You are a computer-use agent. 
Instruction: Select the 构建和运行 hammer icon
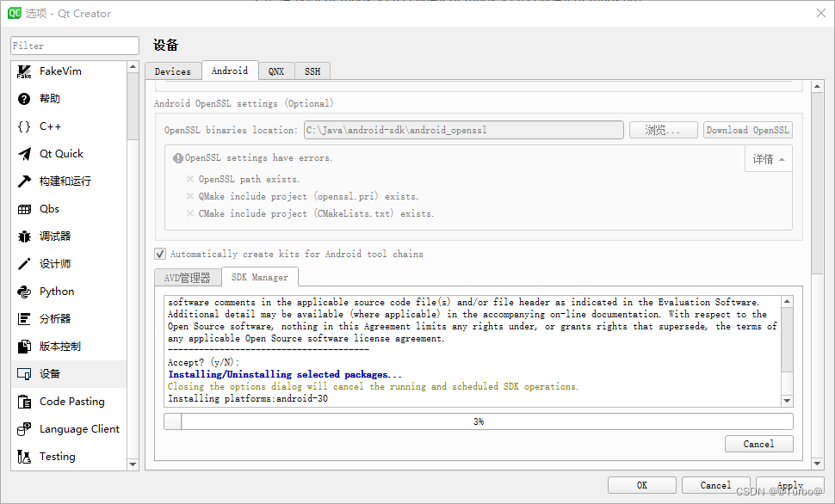pos(24,181)
